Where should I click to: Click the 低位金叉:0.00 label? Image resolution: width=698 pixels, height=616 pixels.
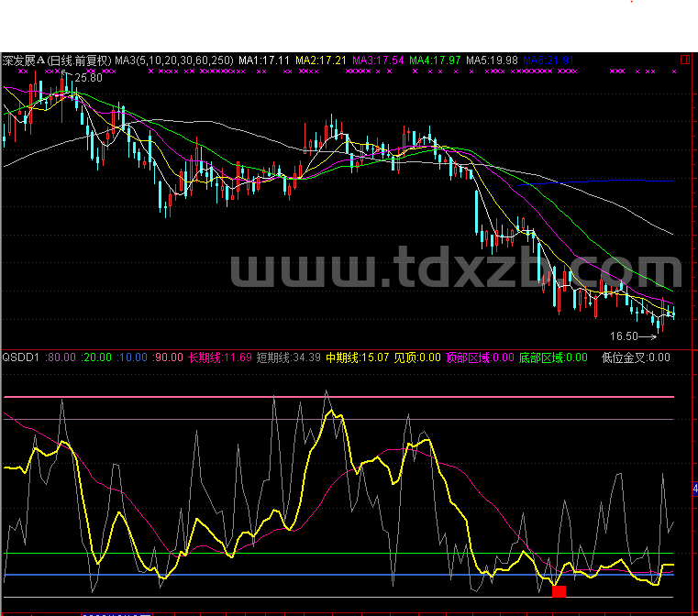(x=636, y=357)
